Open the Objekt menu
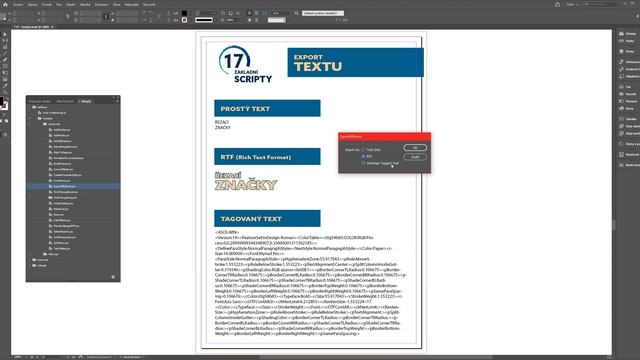The height and width of the screenshot is (360, 640). click(x=71, y=4)
